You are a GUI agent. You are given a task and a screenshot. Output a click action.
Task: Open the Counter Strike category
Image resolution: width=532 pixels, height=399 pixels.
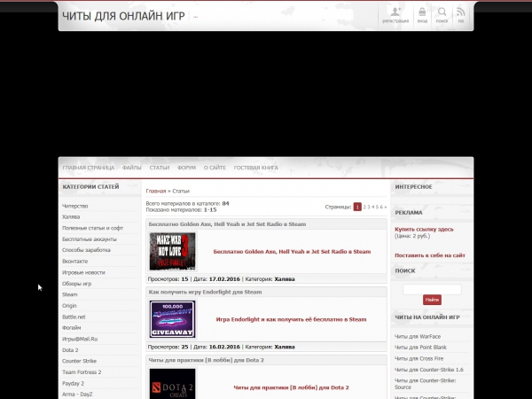point(80,361)
